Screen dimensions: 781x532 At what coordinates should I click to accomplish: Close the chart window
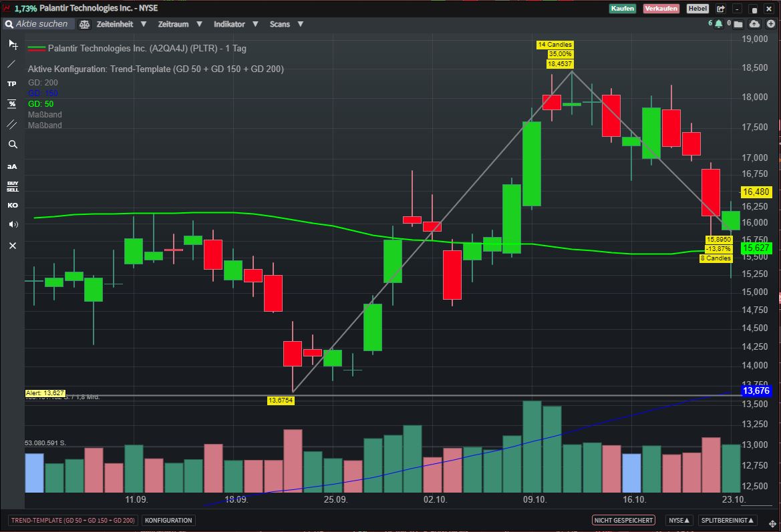click(769, 9)
